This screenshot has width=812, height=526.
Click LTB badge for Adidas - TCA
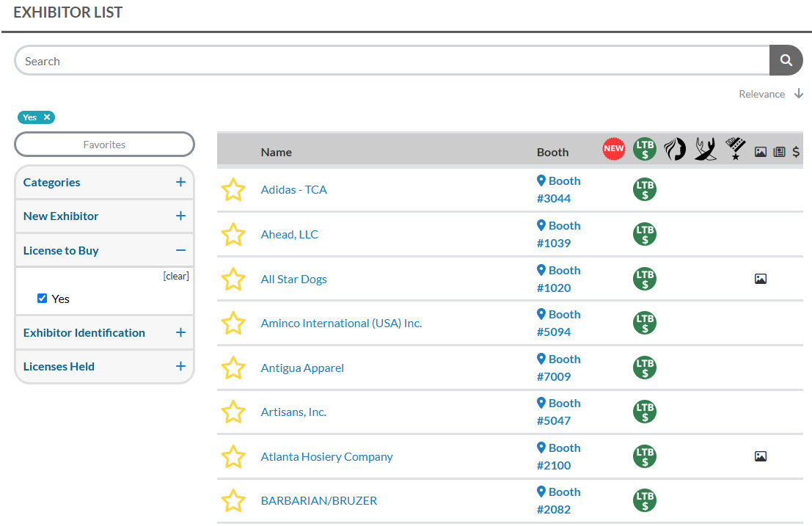click(x=645, y=189)
